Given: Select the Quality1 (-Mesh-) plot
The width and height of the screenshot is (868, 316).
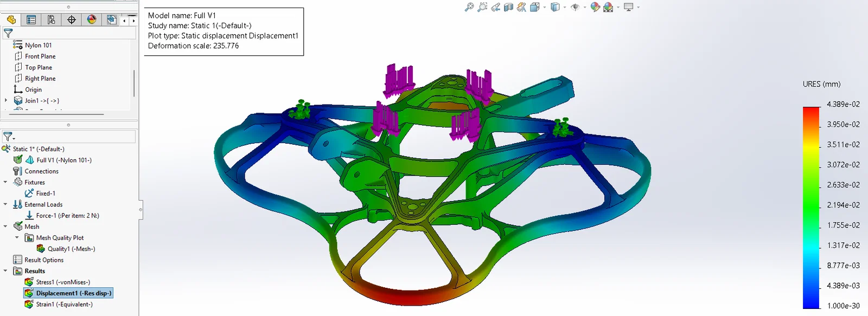Looking at the screenshot, I should (71, 249).
